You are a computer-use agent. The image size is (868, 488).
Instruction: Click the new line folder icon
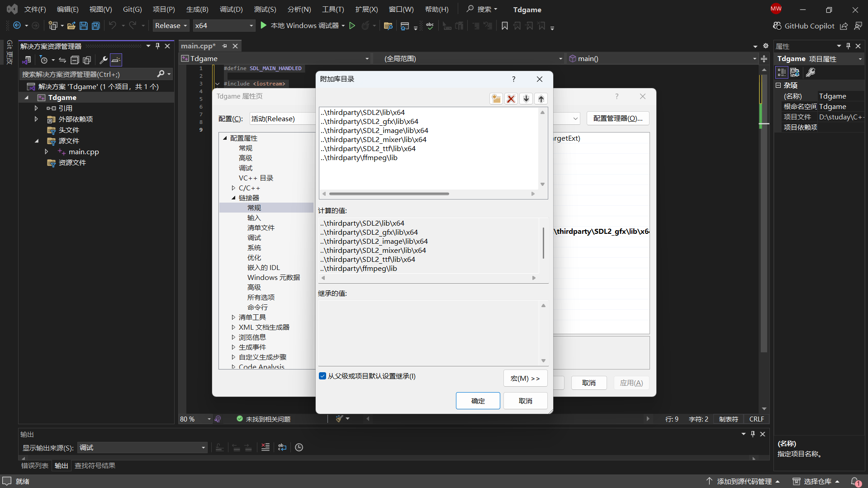pyautogui.click(x=496, y=99)
